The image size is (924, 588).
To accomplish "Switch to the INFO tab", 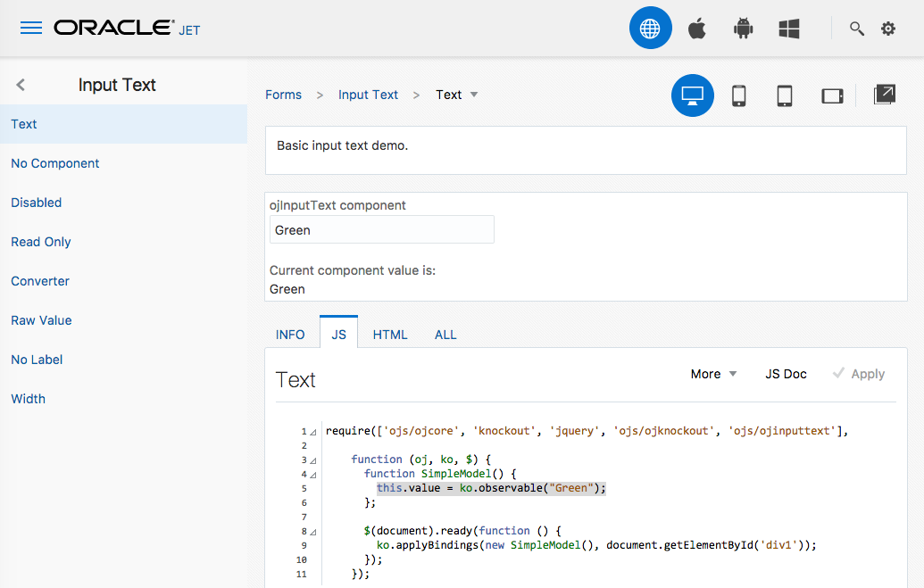I will coord(290,335).
